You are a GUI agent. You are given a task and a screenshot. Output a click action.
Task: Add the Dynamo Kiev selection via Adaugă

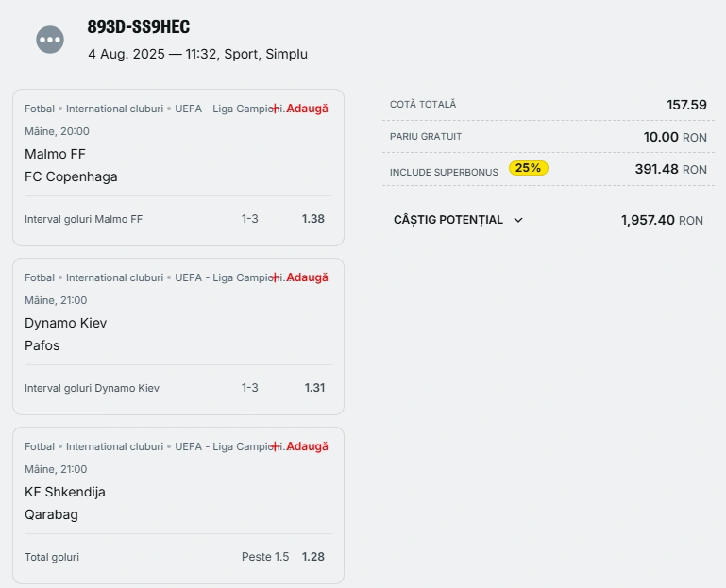click(x=308, y=277)
